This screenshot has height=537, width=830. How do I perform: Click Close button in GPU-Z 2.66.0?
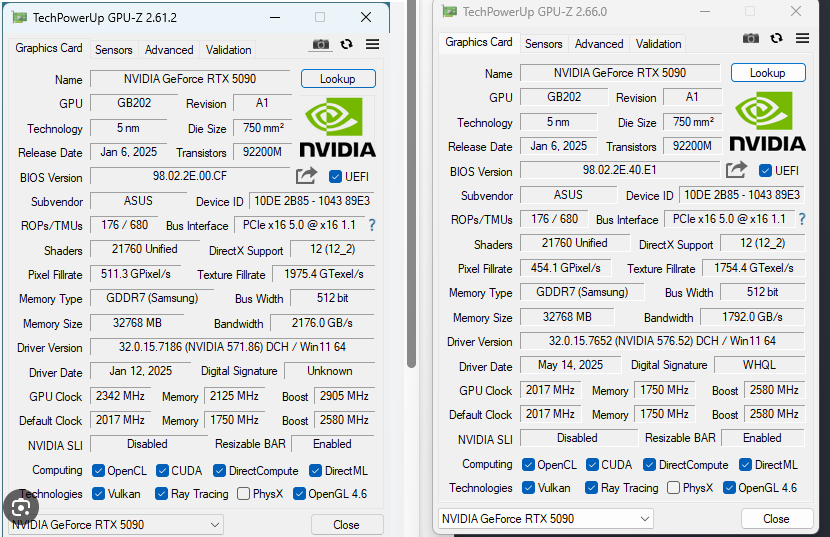click(x=777, y=519)
